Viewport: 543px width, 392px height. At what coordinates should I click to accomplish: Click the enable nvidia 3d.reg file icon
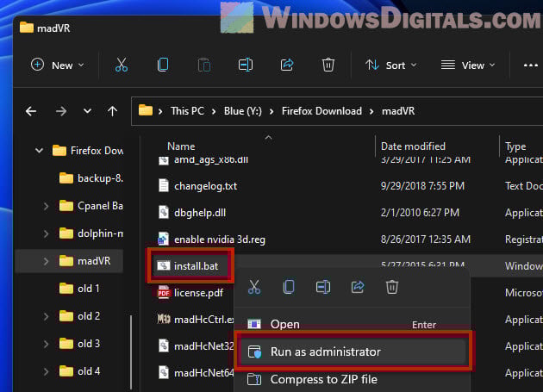(164, 239)
